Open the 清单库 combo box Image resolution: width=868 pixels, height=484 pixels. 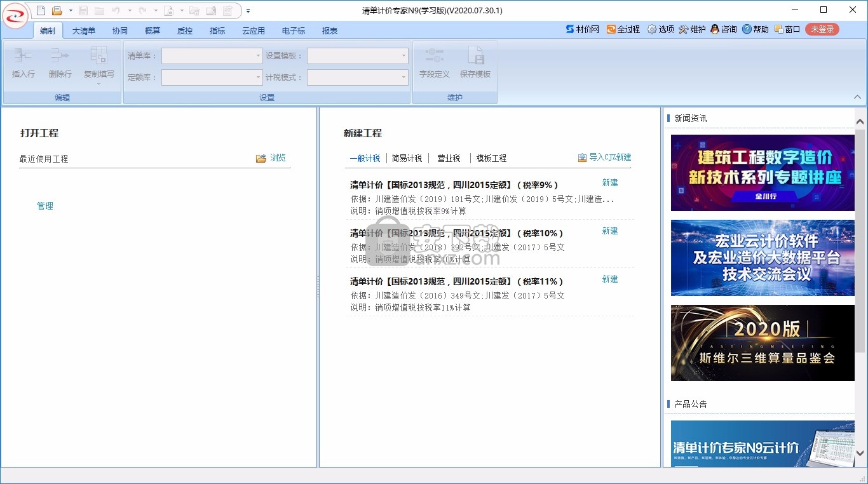(x=212, y=56)
